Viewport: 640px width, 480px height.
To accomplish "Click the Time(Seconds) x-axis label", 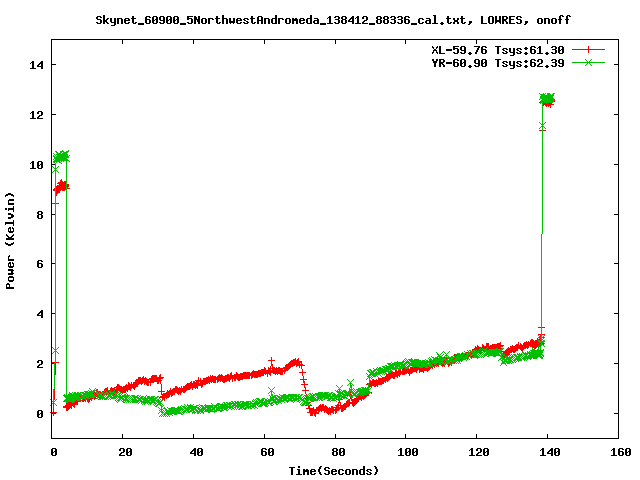I will click(333, 471).
